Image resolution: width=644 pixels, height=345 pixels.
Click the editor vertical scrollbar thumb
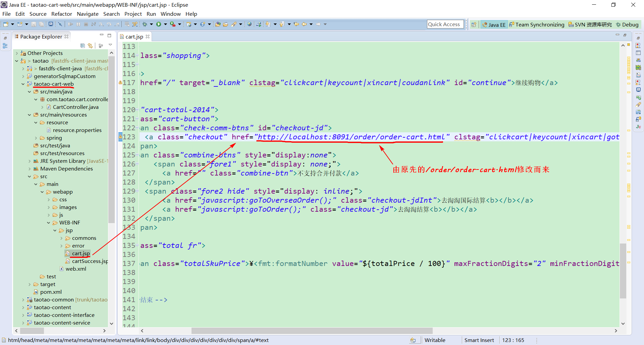(x=623, y=271)
